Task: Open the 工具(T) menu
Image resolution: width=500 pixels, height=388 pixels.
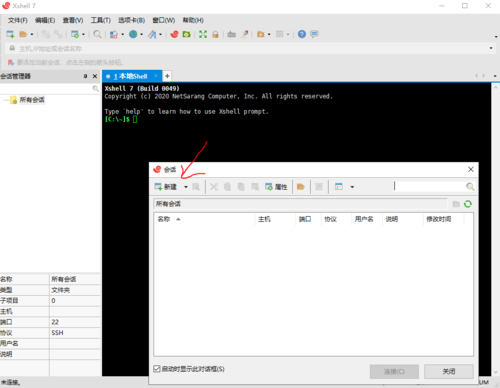Action: click(101, 20)
